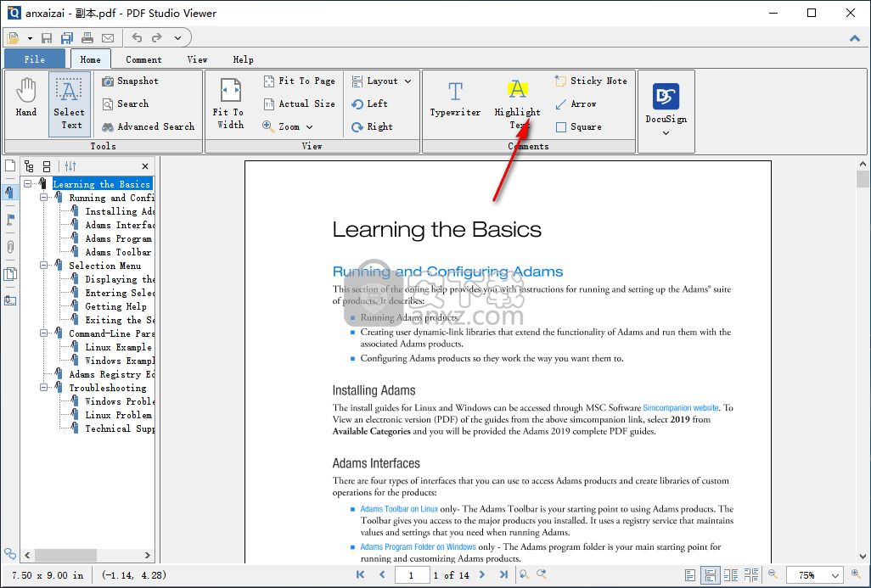Select the Square annotation tool

point(578,126)
